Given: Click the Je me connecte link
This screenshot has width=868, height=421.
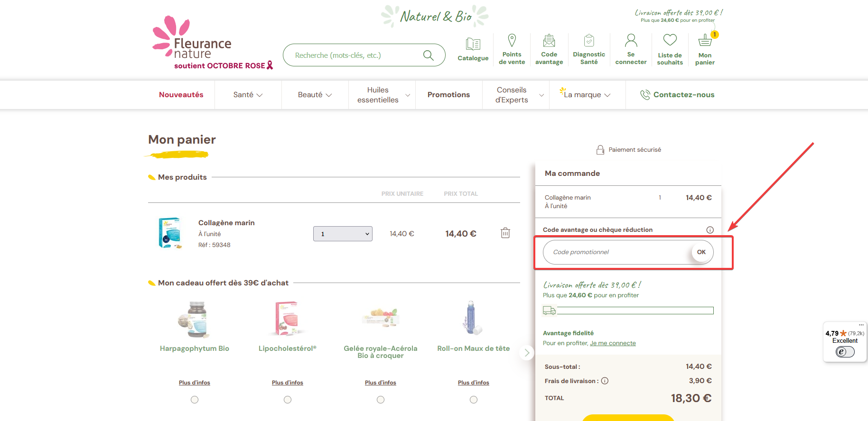Looking at the screenshot, I should (613, 343).
